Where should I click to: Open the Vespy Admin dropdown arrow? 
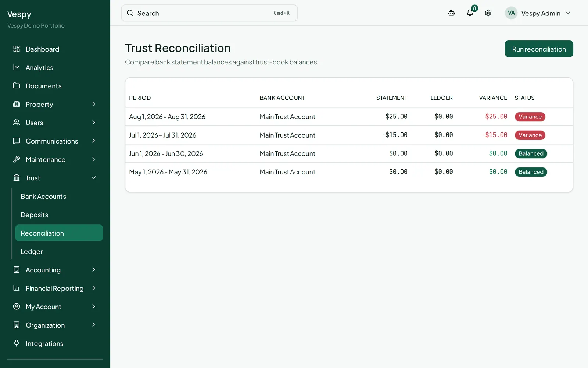click(x=568, y=13)
